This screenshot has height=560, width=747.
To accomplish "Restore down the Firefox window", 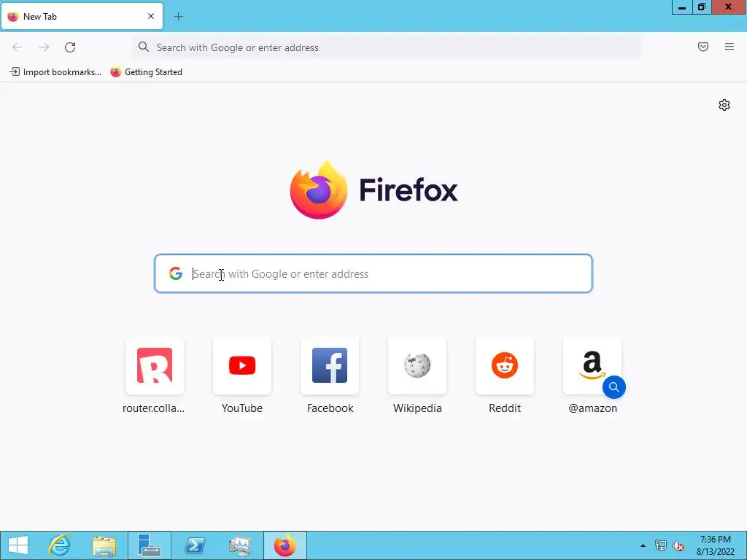I will pos(702,7).
